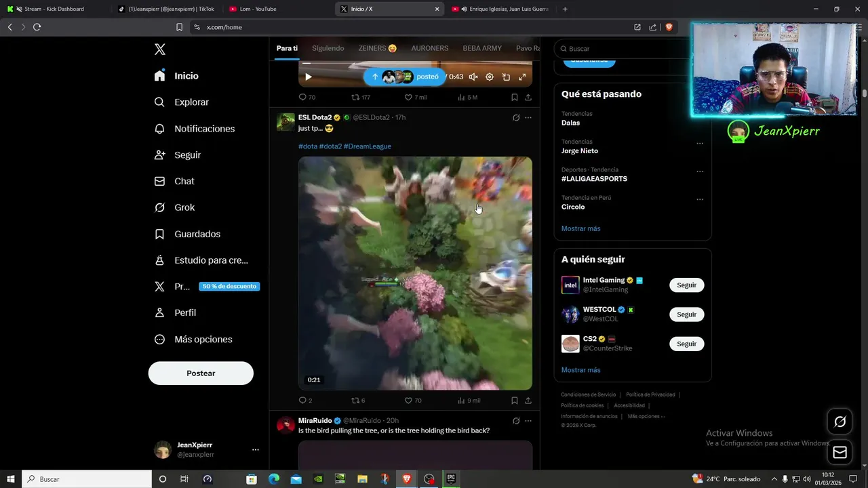Like the top post with 7 mil likes

[416, 98]
